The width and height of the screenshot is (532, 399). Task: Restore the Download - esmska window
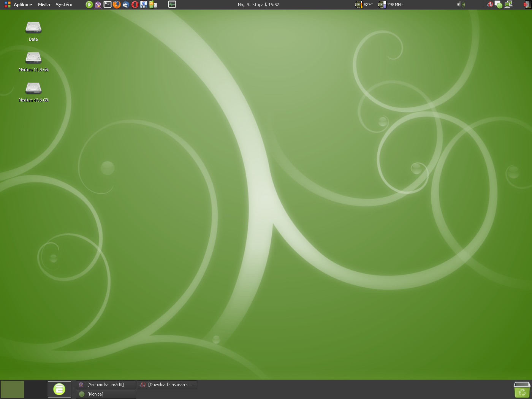point(167,385)
